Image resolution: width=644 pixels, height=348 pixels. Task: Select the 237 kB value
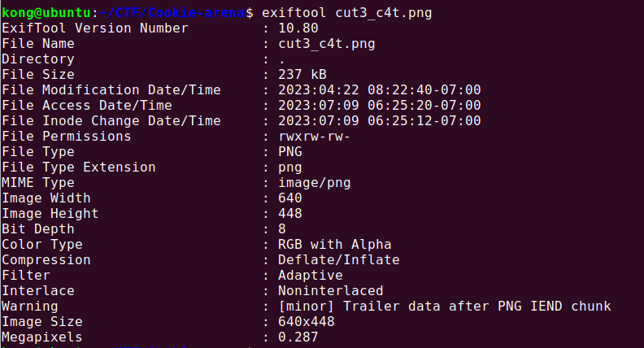302,74
